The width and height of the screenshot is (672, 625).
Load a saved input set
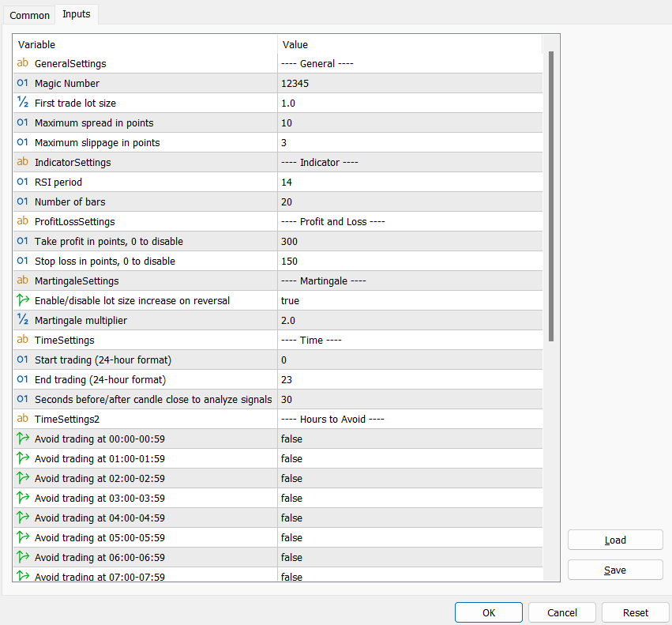coord(615,540)
